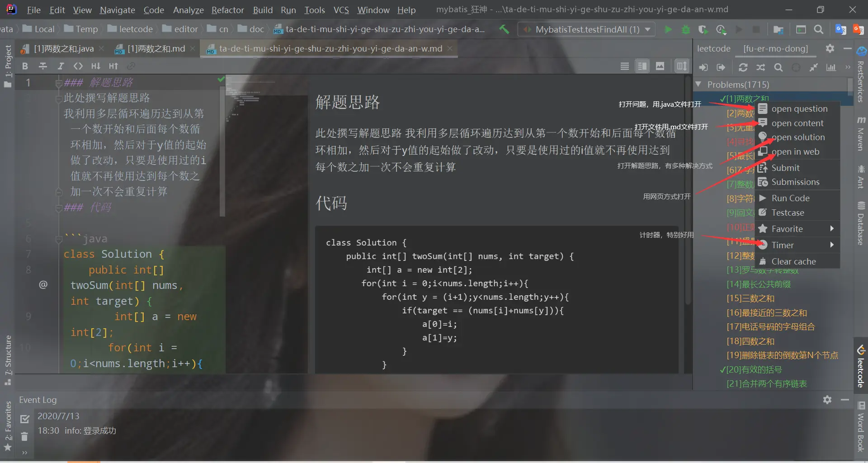This screenshot has width=868, height=463.
Task: Select problem [21]合并两个有序链表
Action: pos(767,383)
